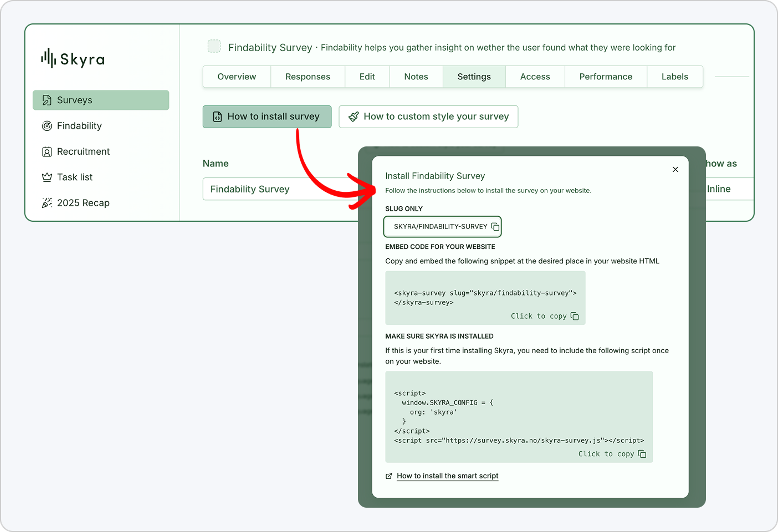Open How to install the smart script link
Viewport: 778px width, 532px height.
click(x=447, y=476)
